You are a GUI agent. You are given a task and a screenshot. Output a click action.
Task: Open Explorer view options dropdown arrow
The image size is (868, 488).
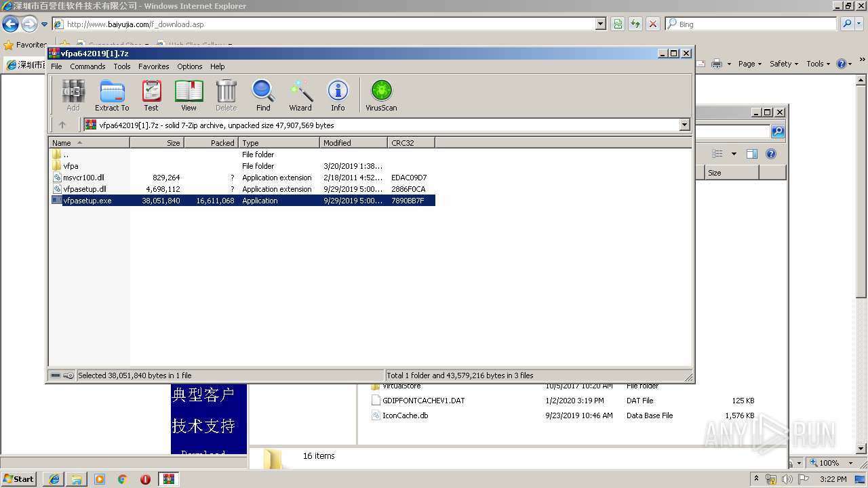[734, 154]
